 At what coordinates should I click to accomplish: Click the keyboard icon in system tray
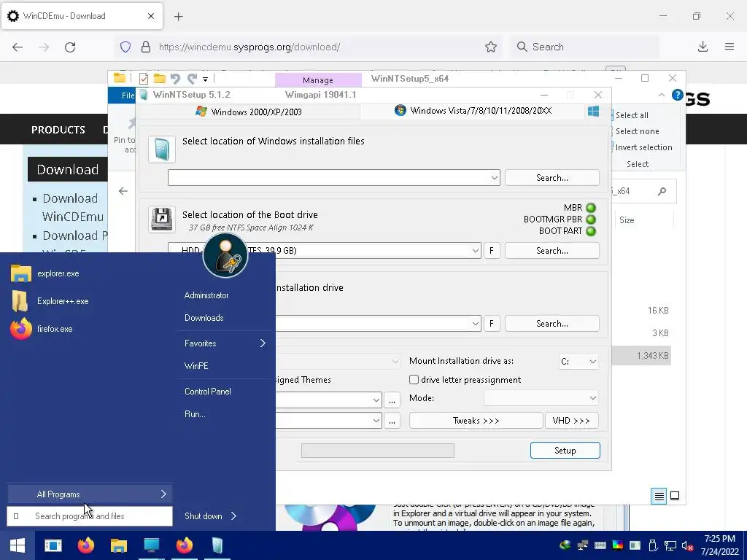click(600, 545)
